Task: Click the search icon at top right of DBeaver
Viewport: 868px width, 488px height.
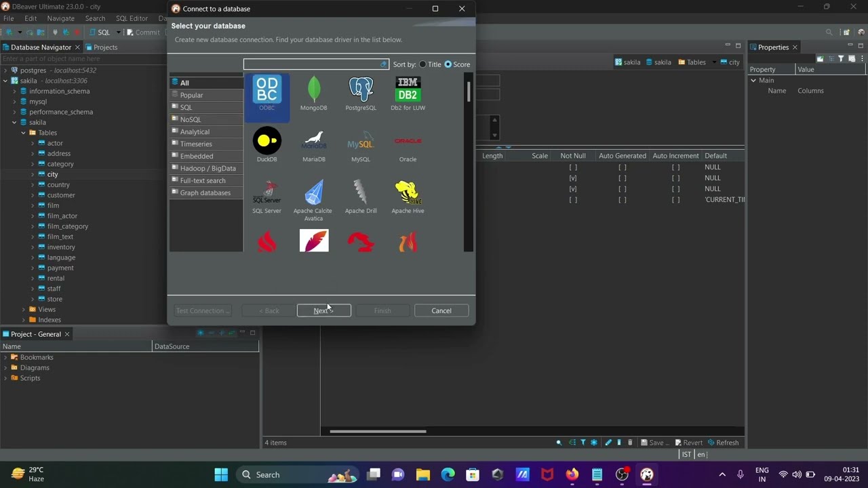Action: point(829,32)
